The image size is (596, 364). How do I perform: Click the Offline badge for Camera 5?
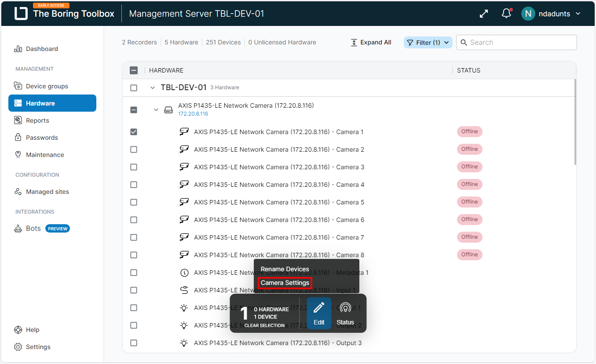[469, 202]
